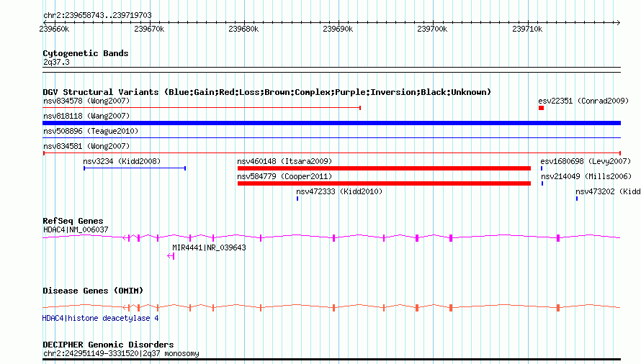Click the nsv472333 (Kidd2010) label
This screenshot has width=641, height=364.
tap(339, 191)
